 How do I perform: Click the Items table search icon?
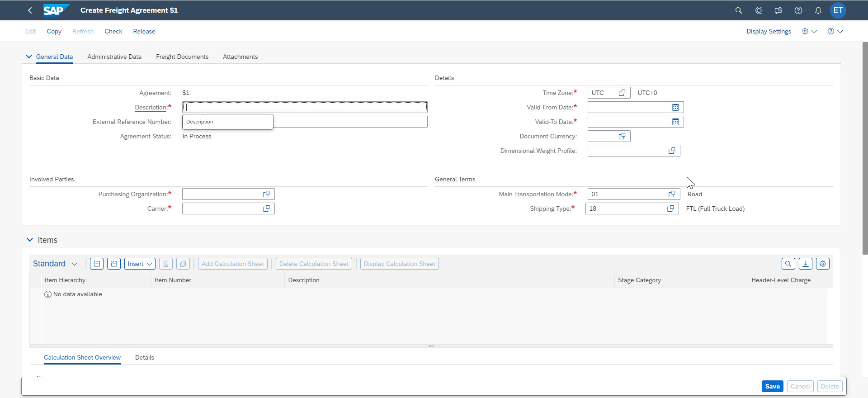pyautogui.click(x=788, y=264)
